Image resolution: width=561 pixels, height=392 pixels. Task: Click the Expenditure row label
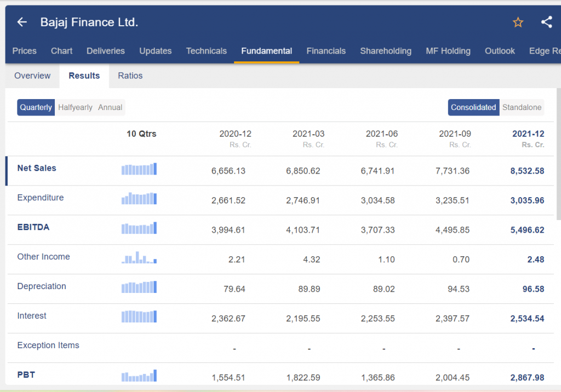41,198
